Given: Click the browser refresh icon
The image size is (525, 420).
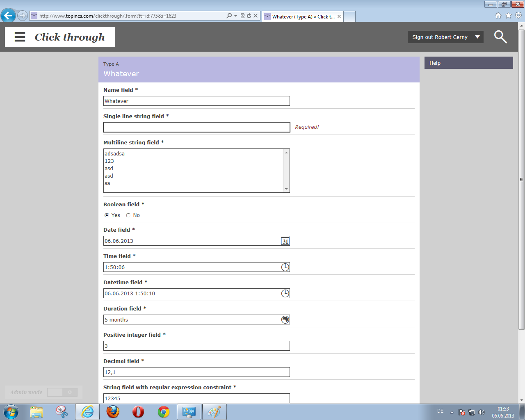Looking at the screenshot, I should coord(249,16).
